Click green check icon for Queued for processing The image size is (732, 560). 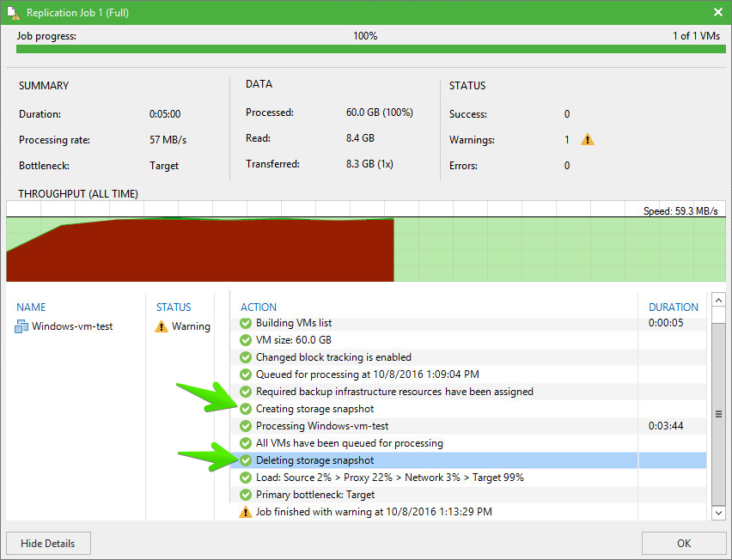[246, 374]
